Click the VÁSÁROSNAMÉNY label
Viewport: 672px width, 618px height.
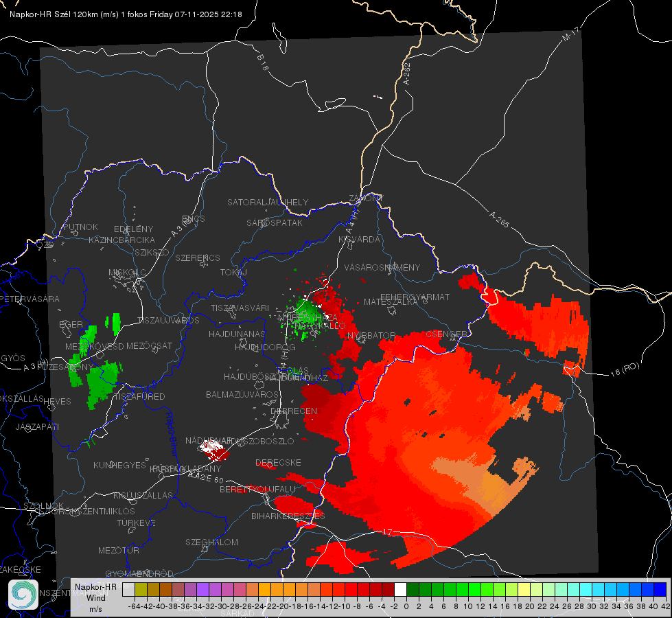(x=382, y=267)
